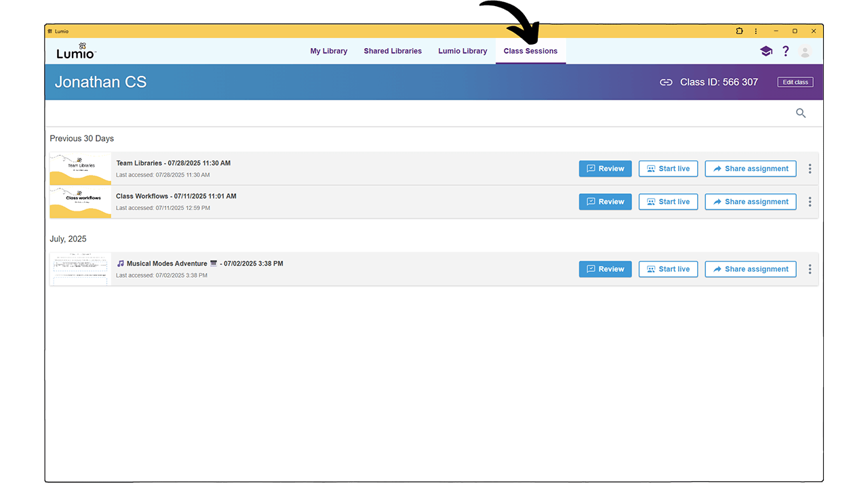Open the Musical Modes Adventure thumbnail

point(79,269)
